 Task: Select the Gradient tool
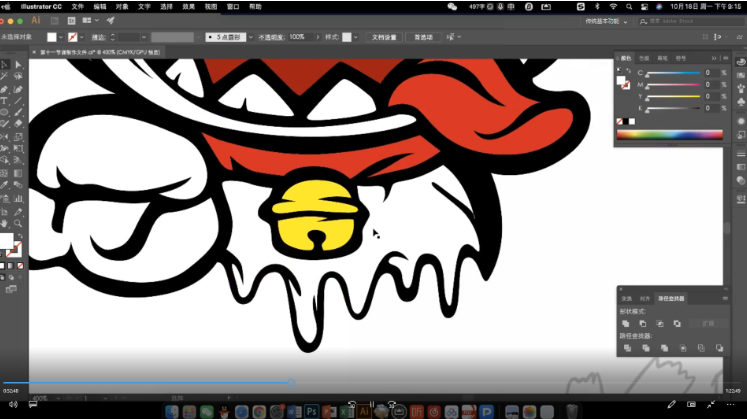pos(18,173)
